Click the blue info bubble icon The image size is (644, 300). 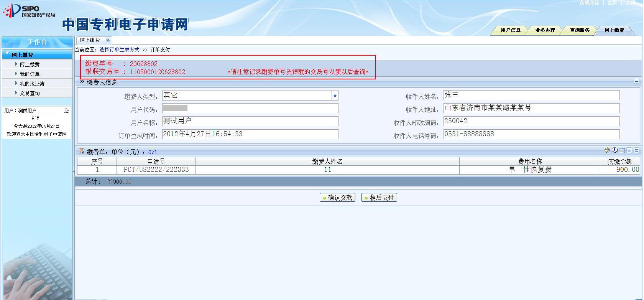(x=614, y=150)
